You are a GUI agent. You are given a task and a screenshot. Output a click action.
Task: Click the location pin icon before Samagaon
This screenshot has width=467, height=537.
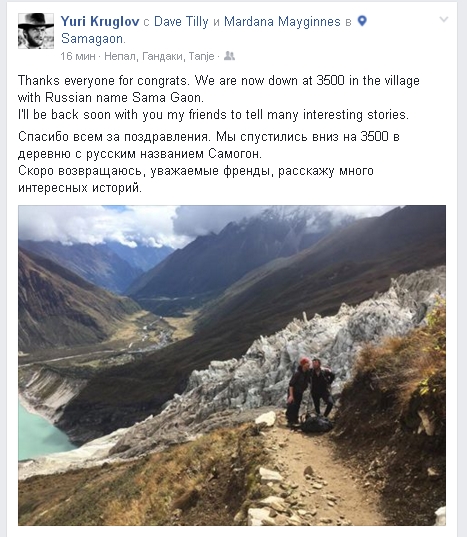click(x=362, y=21)
